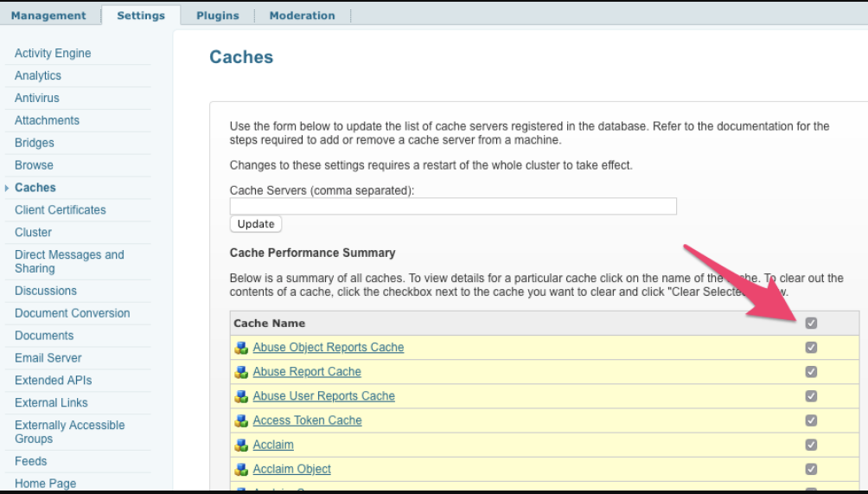The height and width of the screenshot is (494, 868).
Task: Click the cache icon beside Abuse Report Cache
Action: click(x=241, y=372)
